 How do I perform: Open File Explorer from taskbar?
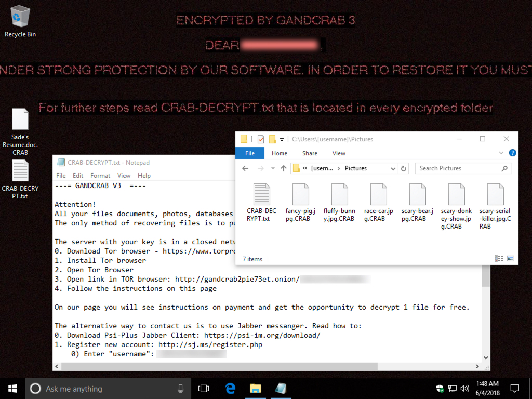(256, 389)
